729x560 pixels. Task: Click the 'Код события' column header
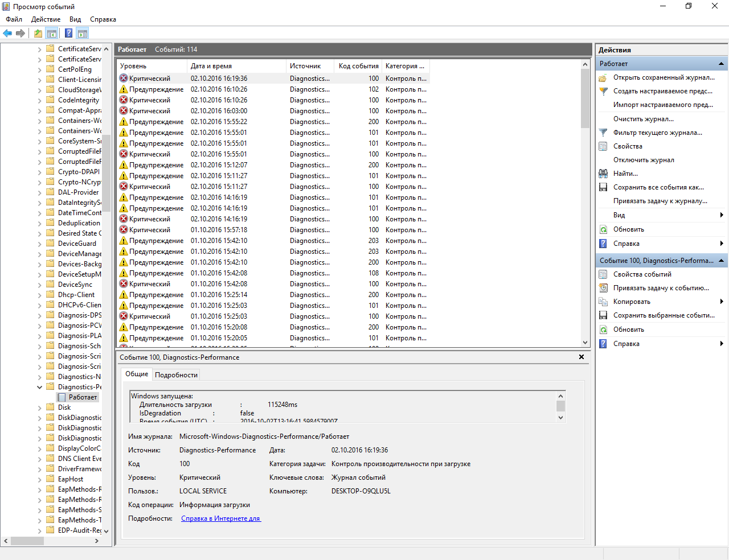[x=358, y=66]
